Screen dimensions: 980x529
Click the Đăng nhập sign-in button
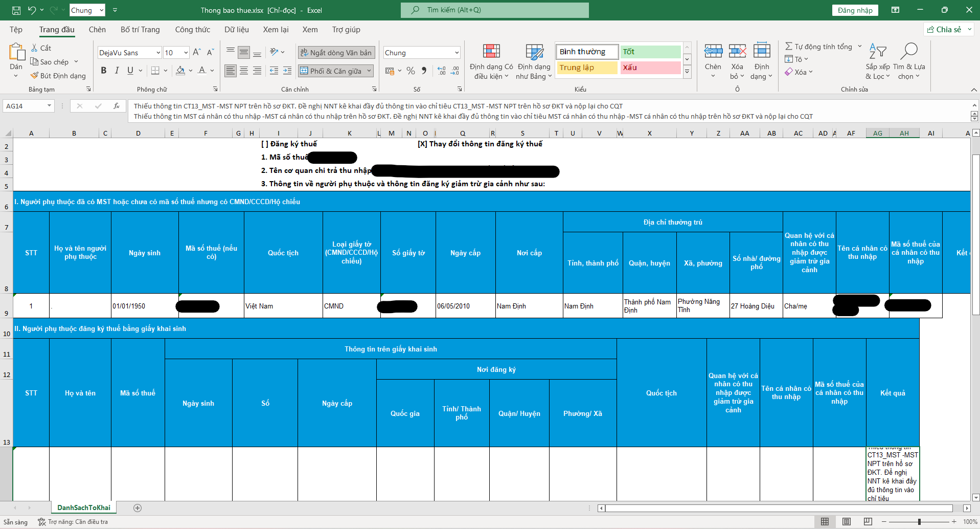(x=855, y=10)
